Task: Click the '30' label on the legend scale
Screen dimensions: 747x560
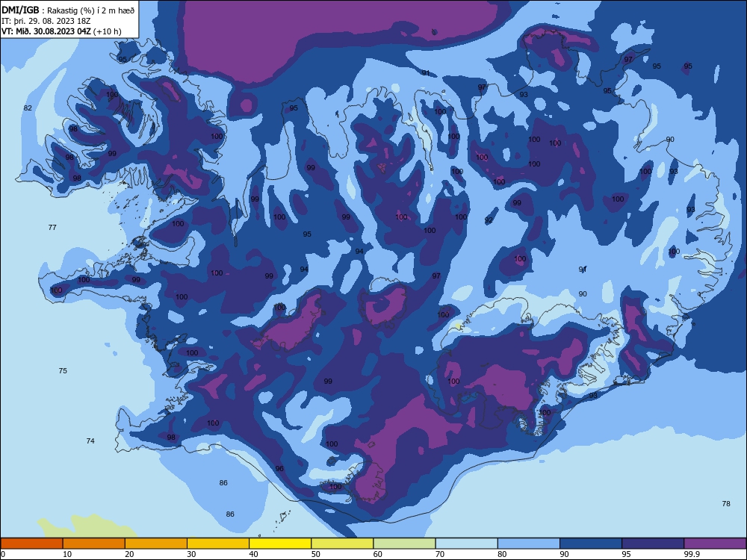Action: point(191,554)
